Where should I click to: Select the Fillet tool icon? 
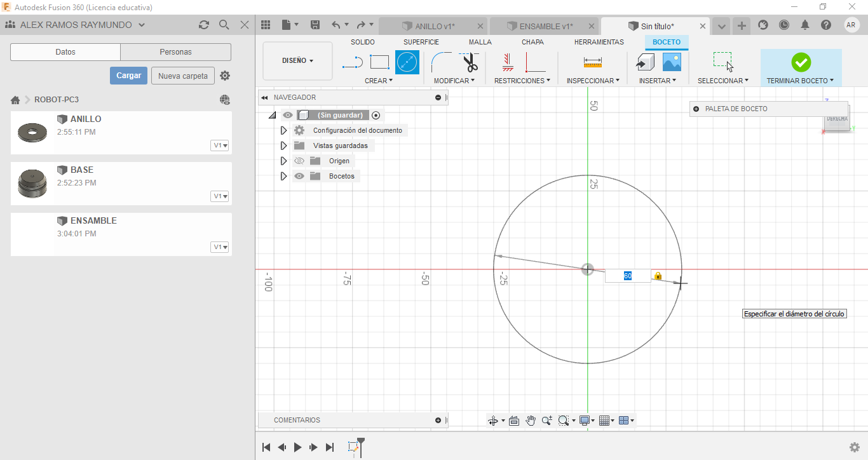click(x=441, y=62)
